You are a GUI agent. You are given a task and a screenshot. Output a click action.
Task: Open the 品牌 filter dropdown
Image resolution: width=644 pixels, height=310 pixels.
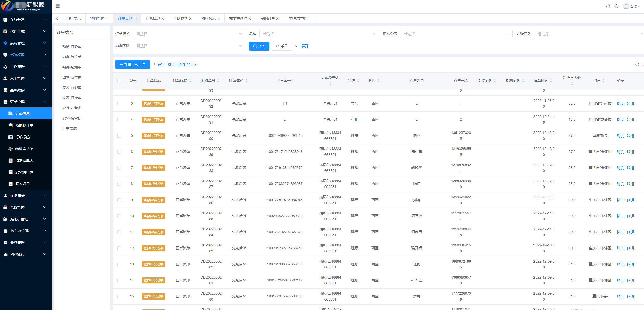[x=319, y=34]
